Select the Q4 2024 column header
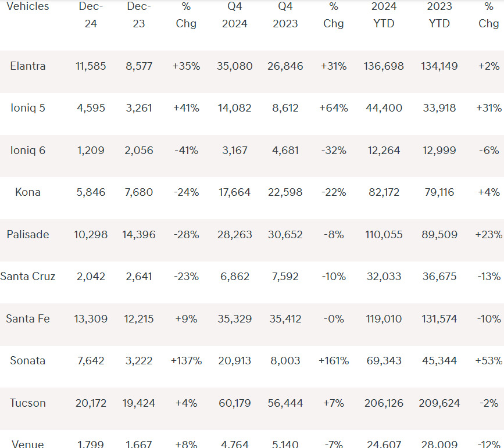504x448 pixels. pos(234,15)
